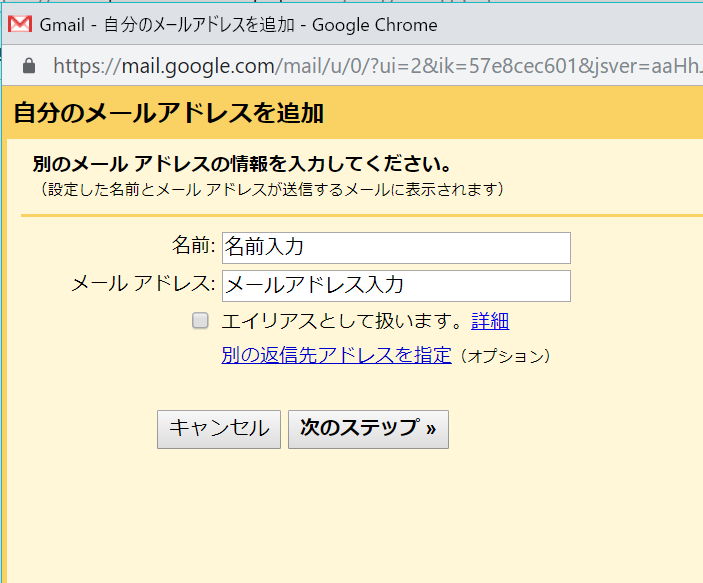The height and width of the screenshot is (583, 703).
Task: Click the 別の返信先アドレスを指定 link
Action: [336, 355]
